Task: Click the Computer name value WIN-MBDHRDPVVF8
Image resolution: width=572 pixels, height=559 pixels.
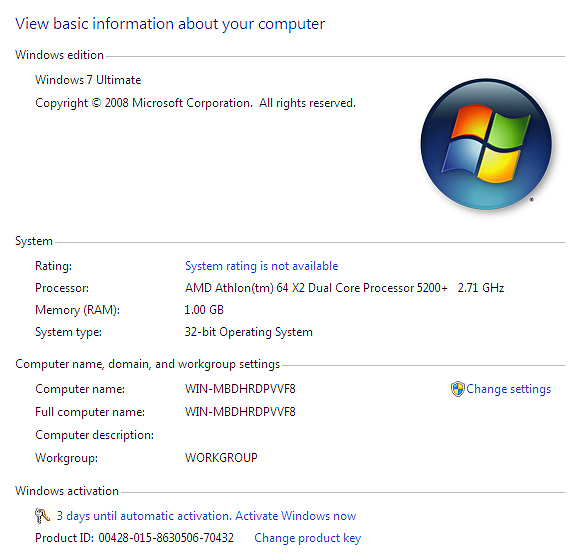Action: click(240, 389)
